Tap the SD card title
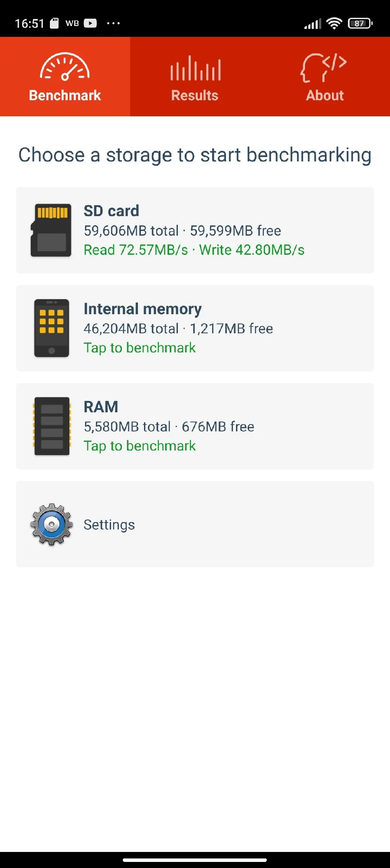Screen dimensions: 390x868 (111, 211)
